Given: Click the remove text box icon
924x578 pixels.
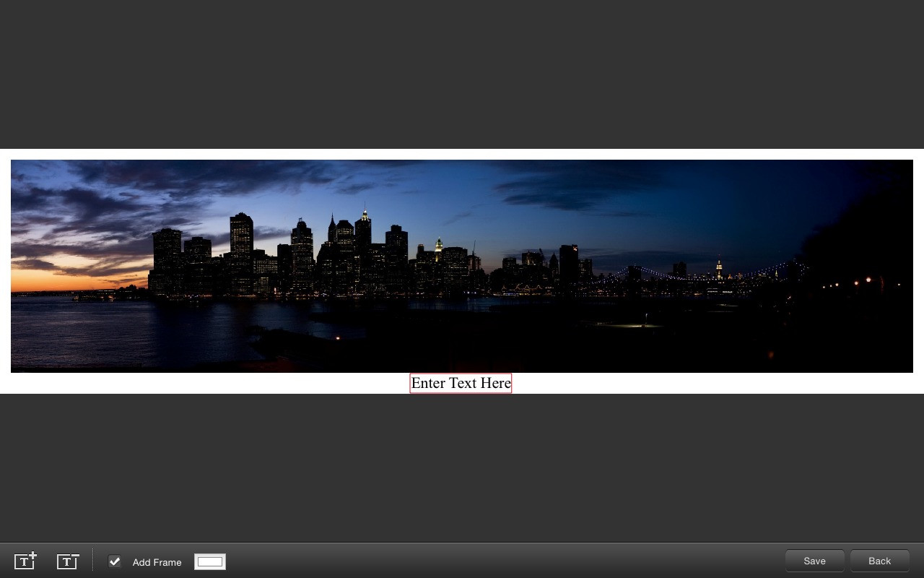Looking at the screenshot, I should [68, 561].
